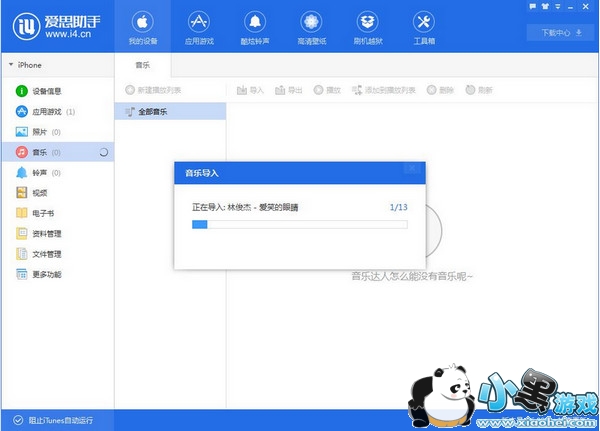Click 添加到播放列表 add to playlist button
The width and height of the screenshot is (600, 431).
pos(383,90)
